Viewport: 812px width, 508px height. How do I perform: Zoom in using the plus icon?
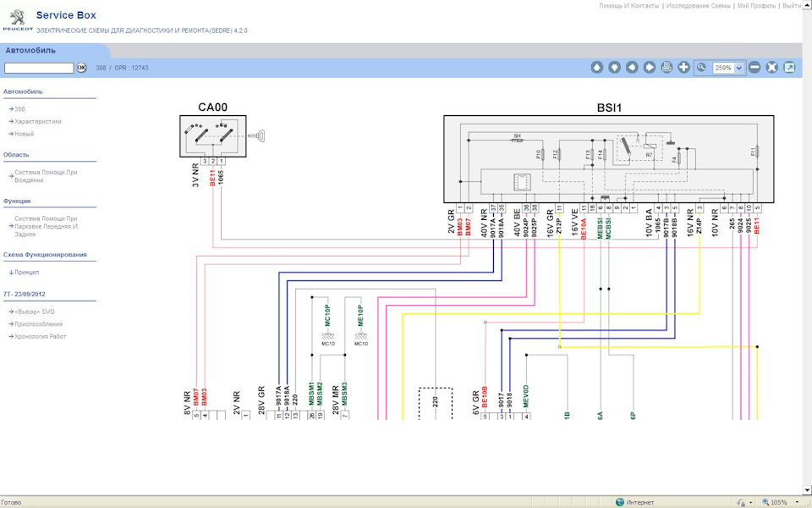click(683, 68)
